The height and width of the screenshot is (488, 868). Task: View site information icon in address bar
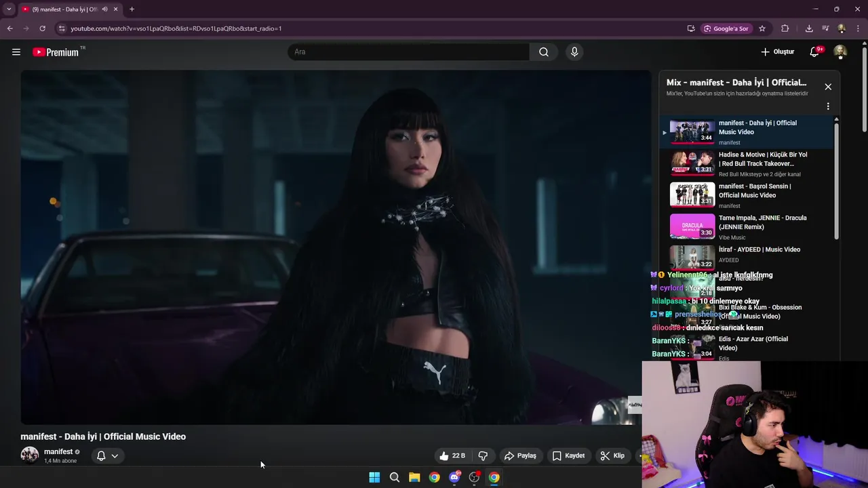62,28
